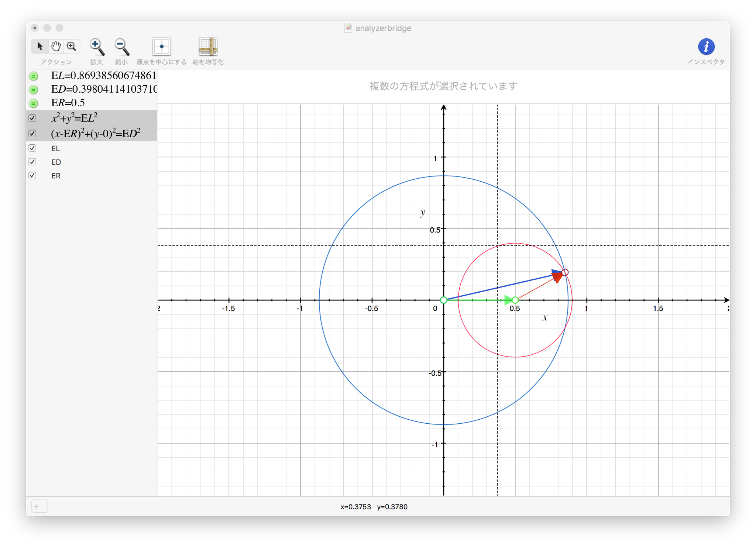The width and height of the screenshot is (756, 547).
Task: Click the 縮小 zoom out icon
Action: [x=121, y=47]
